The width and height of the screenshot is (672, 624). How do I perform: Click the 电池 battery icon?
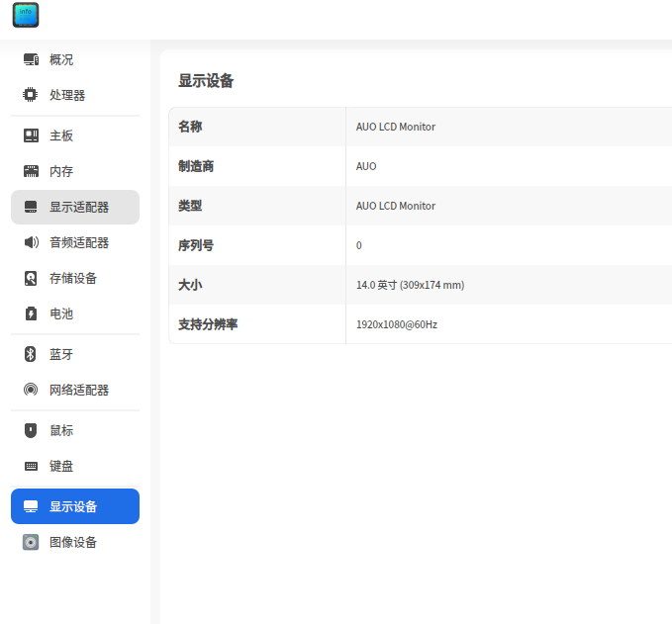click(x=31, y=313)
